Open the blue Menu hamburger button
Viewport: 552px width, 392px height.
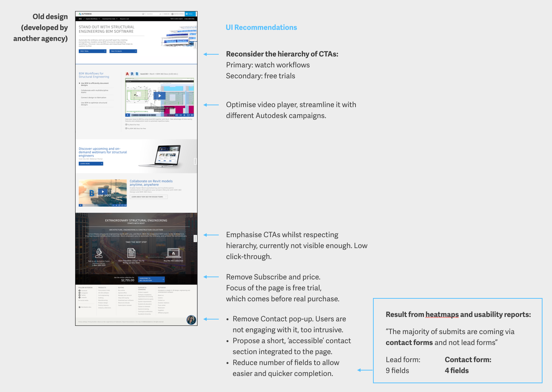click(x=190, y=14)
